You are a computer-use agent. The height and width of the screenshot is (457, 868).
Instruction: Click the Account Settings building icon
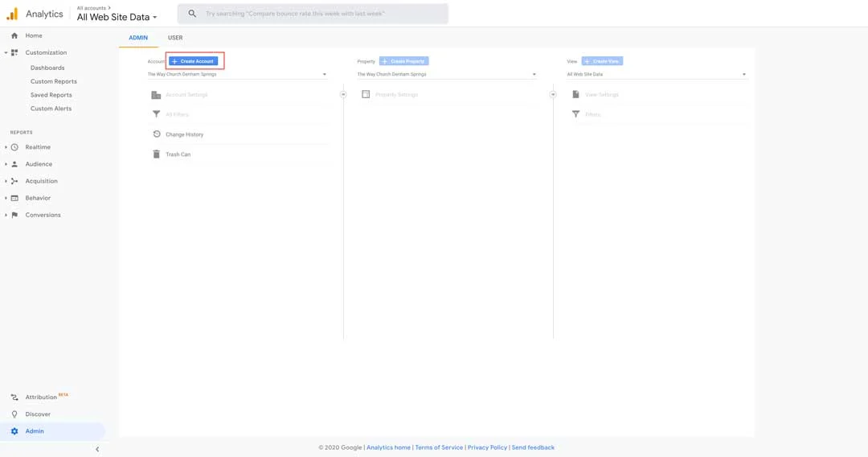tap(156, 95)
